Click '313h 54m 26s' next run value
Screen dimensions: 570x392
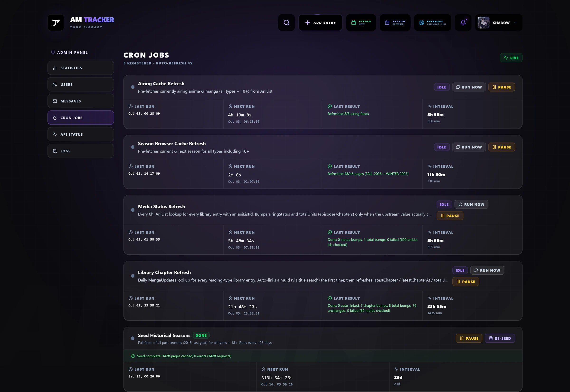tap(277, 378)
